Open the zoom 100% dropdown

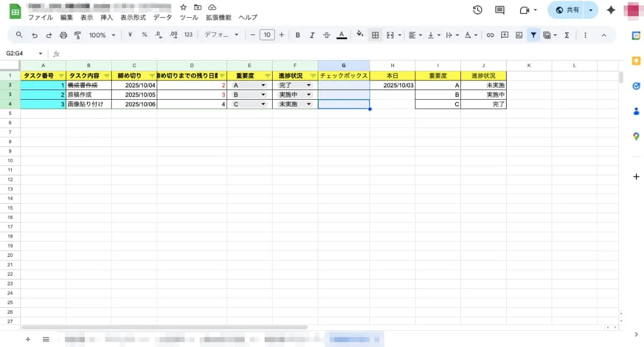tap(102, 35)
